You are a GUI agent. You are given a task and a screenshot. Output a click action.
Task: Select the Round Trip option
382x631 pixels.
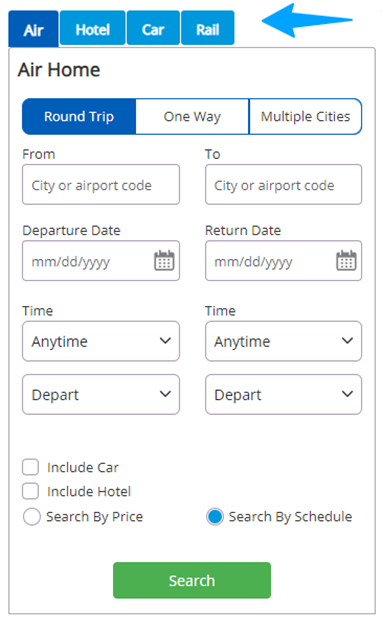pos(79,117)
